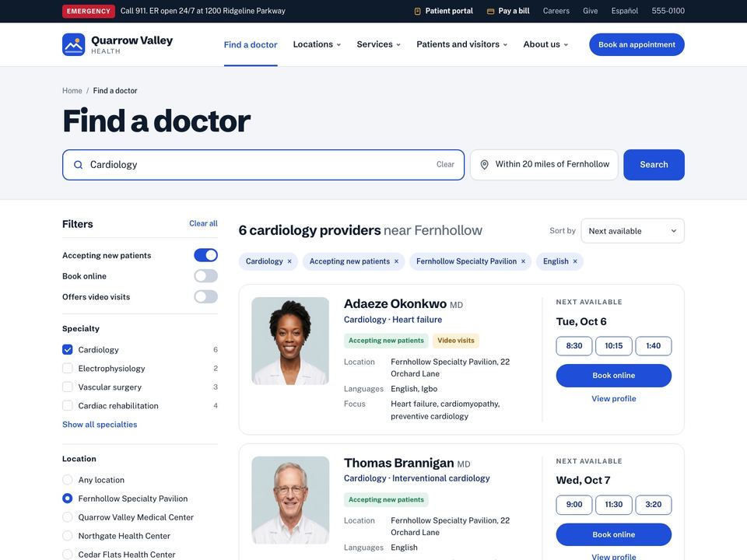The width and height of the screenshot is (747, 560).
Task: Check the Electrophysiology checkbox
Action: (68, 368)
